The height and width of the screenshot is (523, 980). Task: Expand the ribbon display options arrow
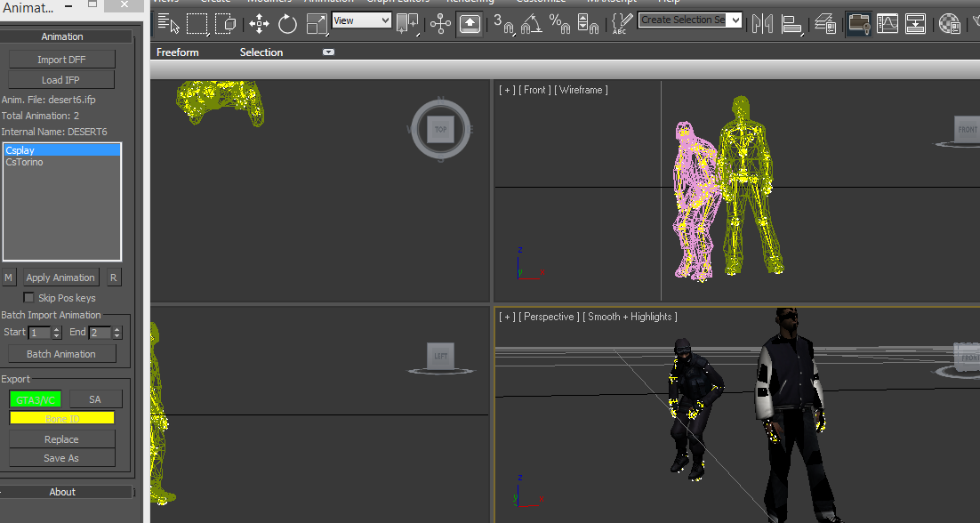coord(328,52)
